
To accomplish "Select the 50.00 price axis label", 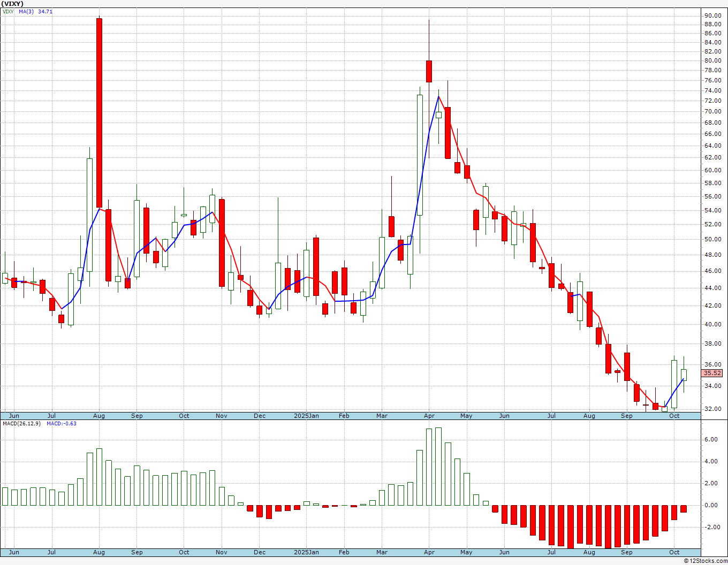I will tap(712, 239).
